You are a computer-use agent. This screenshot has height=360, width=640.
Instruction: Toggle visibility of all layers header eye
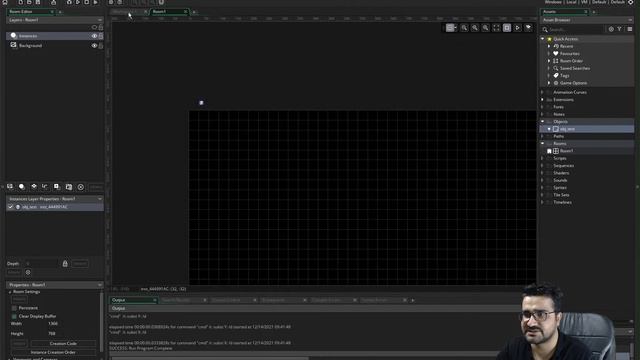coord(94,27)
